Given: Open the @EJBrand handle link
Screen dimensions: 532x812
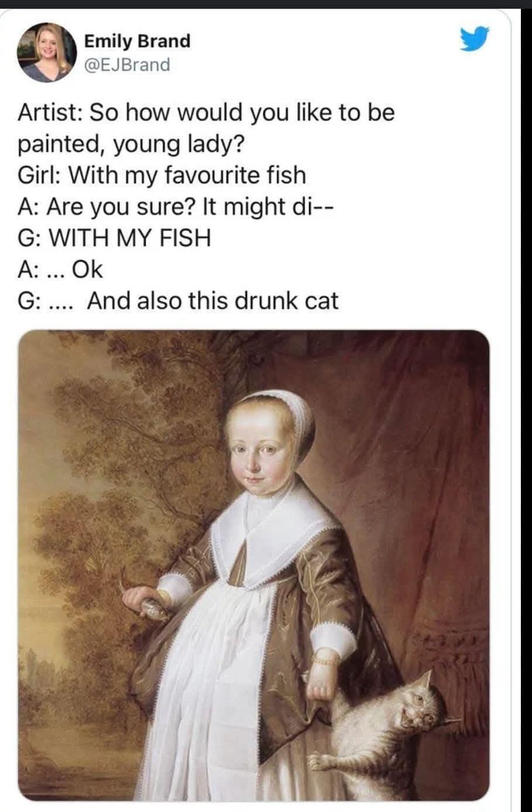Looking at the screenshot, I should 128,64.
